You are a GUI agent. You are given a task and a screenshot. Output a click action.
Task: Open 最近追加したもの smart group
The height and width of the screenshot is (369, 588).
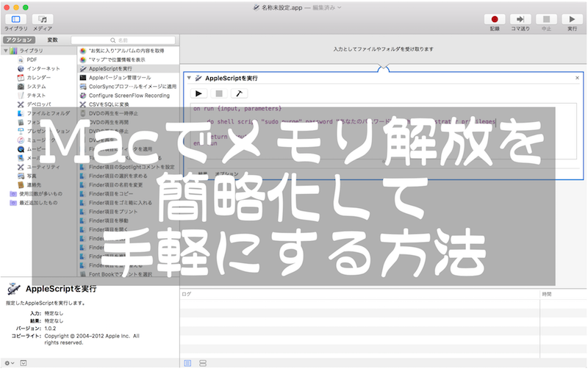coord(38,204)
